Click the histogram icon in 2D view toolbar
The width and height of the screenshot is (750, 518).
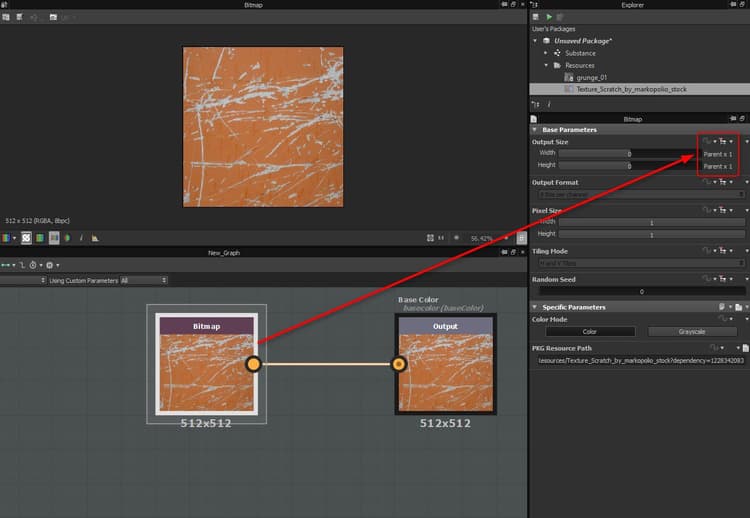pyautogui.click(x=95, y=238)
